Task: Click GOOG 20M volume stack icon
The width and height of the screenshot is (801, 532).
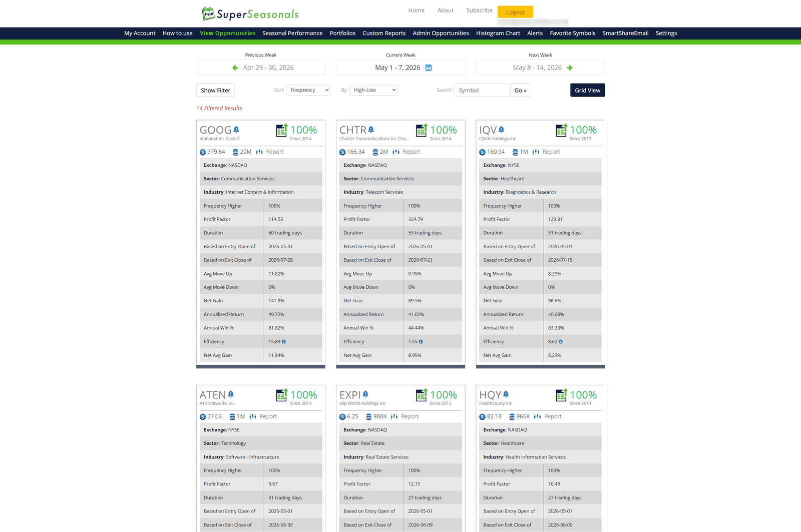Action: tap(235, 152)
